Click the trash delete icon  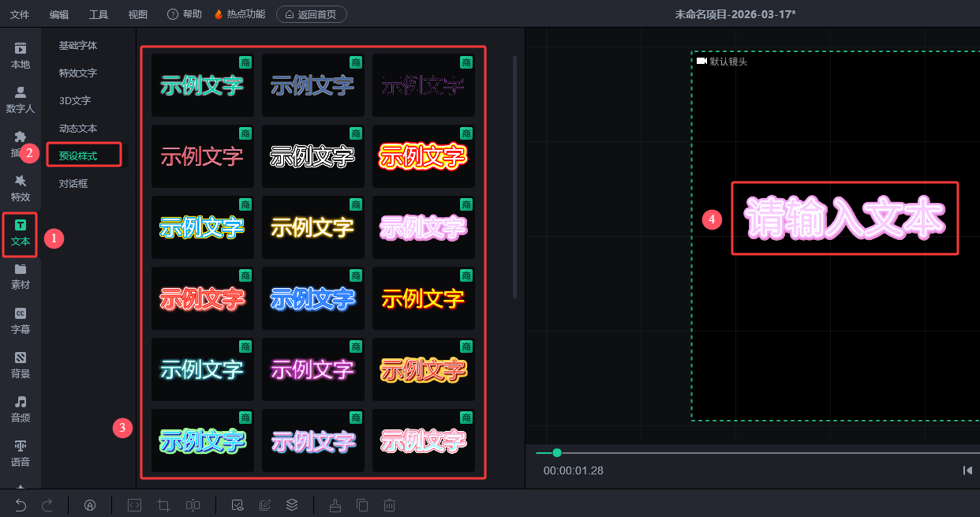click(x=389, y=505)
